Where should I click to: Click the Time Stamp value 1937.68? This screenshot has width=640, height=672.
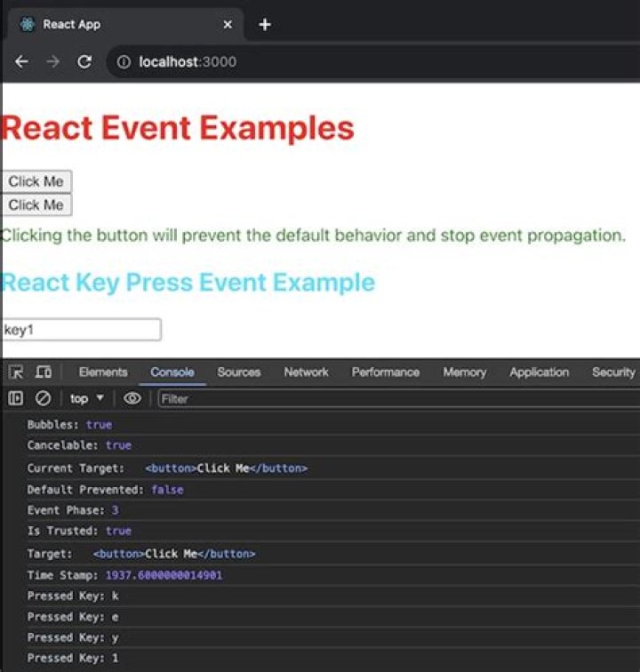coord(164,575)
